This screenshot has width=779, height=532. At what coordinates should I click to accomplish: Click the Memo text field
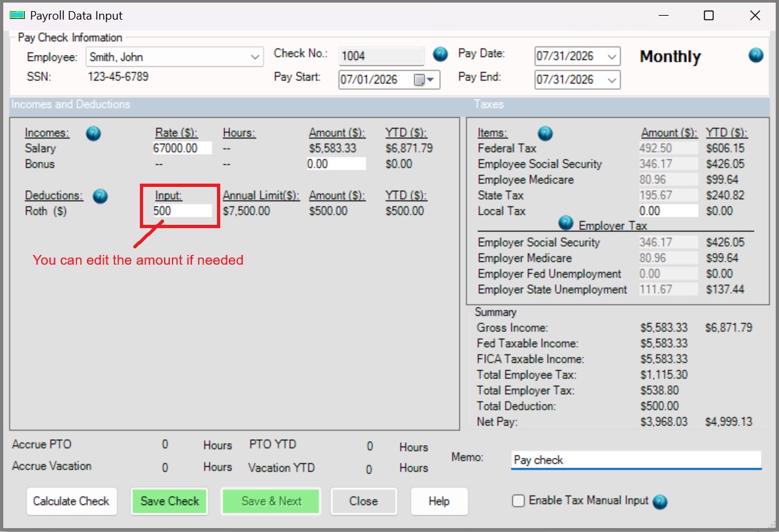[637, 460]
